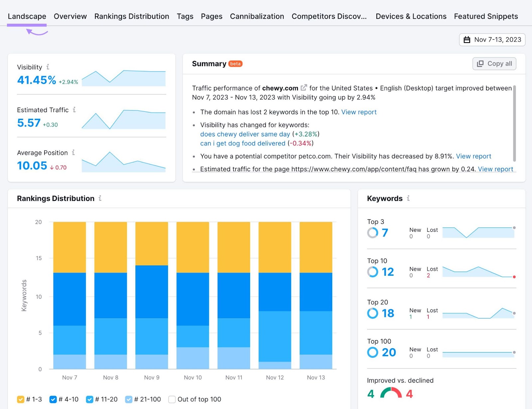This screenshot has width=532, height=409.
Task: Switch to the Overview tab
Action: click(70, 16)
